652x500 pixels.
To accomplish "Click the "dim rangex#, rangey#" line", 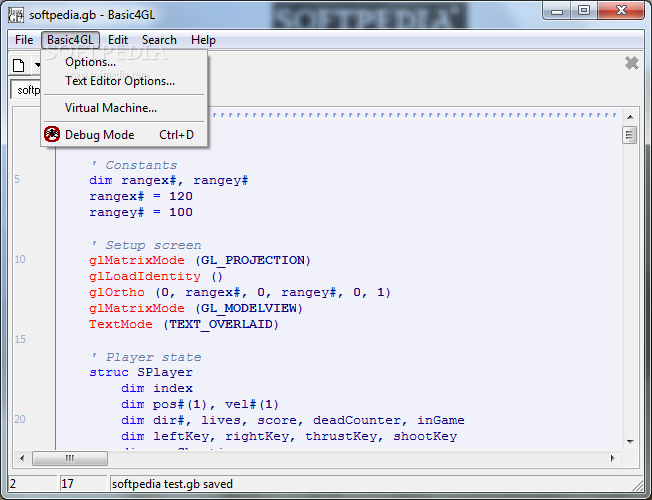I will 168,180.
